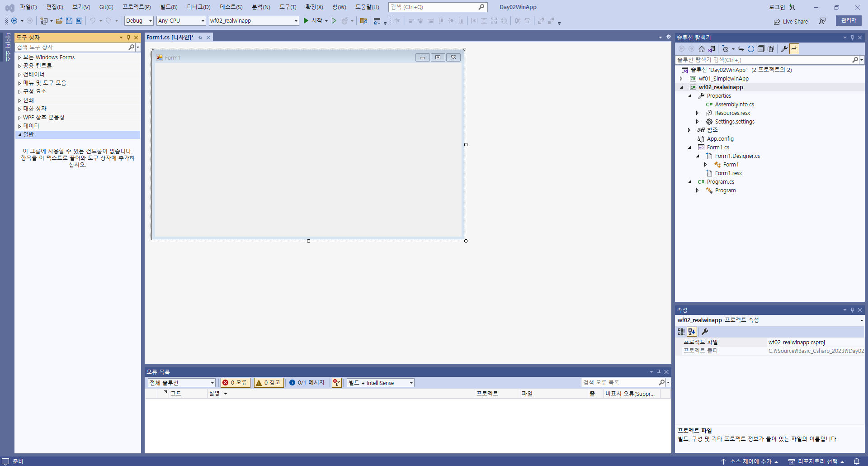The height and width of the screenshot is (466, 868).
Task: Collapse the Form1.cs tree node
Action: point(689,147)
